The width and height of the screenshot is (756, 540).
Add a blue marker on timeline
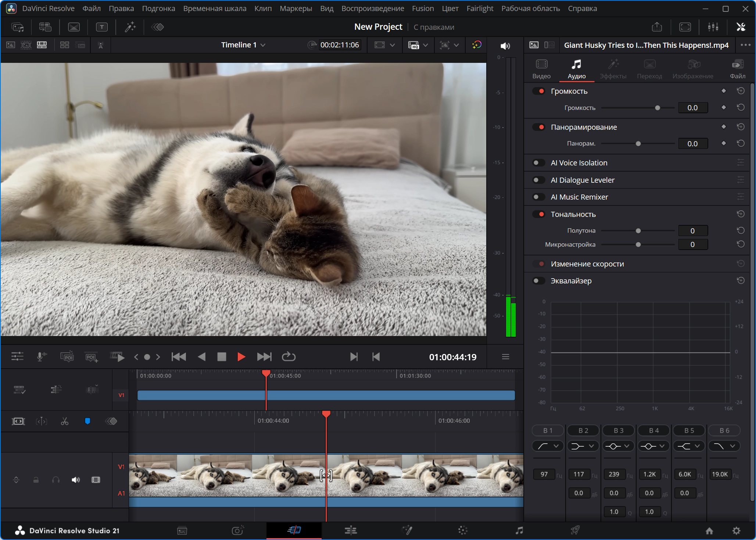[87, 421]
